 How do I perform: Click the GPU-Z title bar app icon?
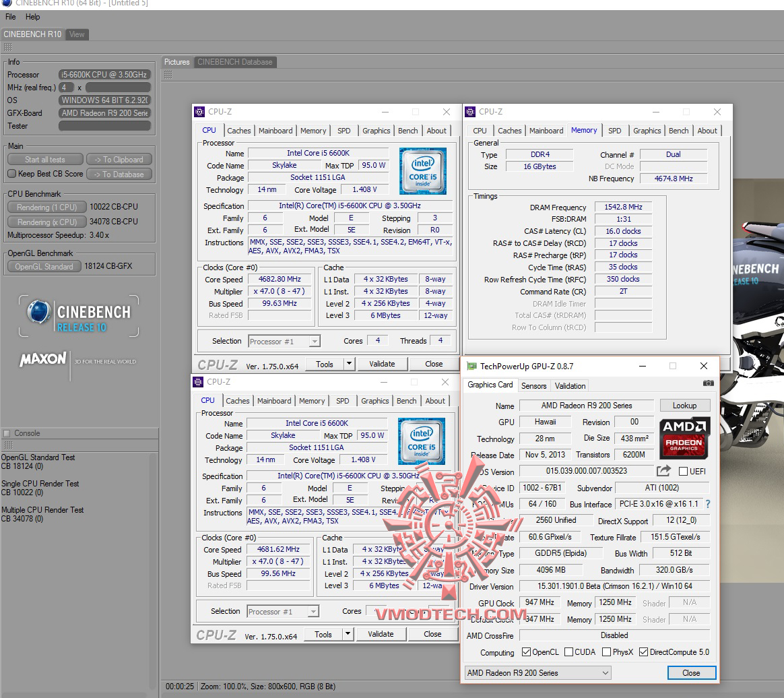coord(471,366)
